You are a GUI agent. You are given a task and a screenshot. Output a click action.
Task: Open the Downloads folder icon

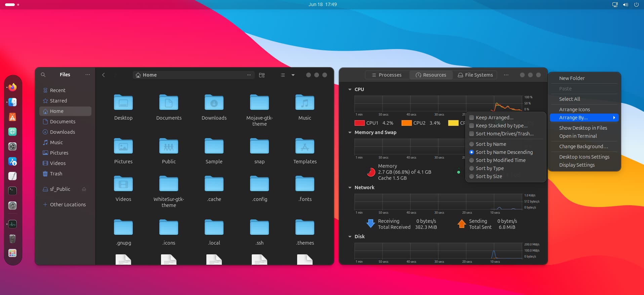point(214,102)
